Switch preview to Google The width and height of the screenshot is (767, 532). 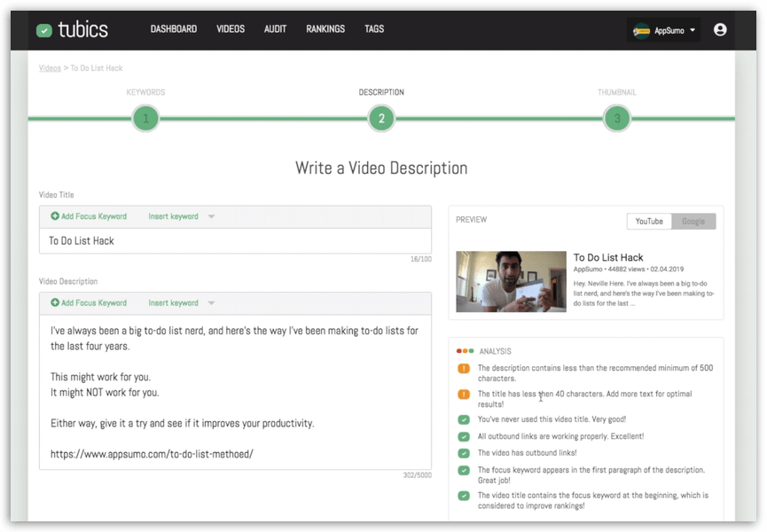[x=693, y=221]
